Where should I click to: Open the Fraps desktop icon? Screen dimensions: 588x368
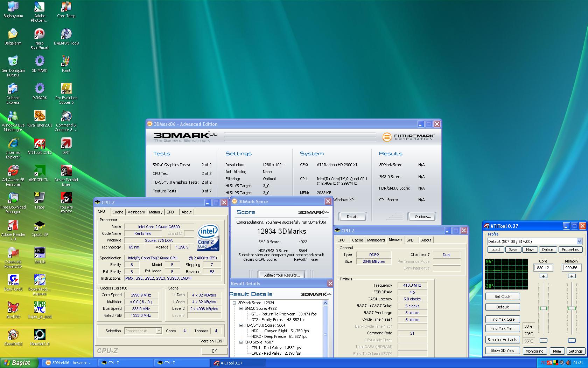click(x=40, y=201)
